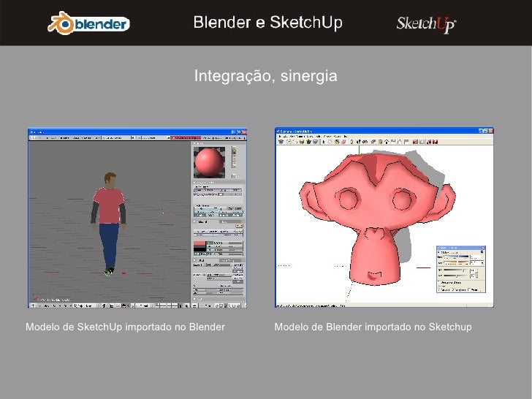Click the Dark value stepper field
This screenshot has height=399, width=532.
(474, 276)
